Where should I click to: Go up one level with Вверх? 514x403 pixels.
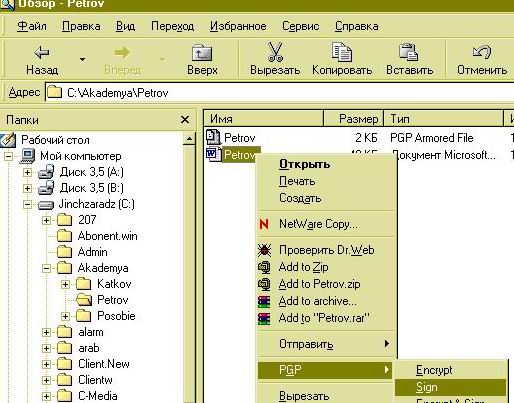pos(202,60)
